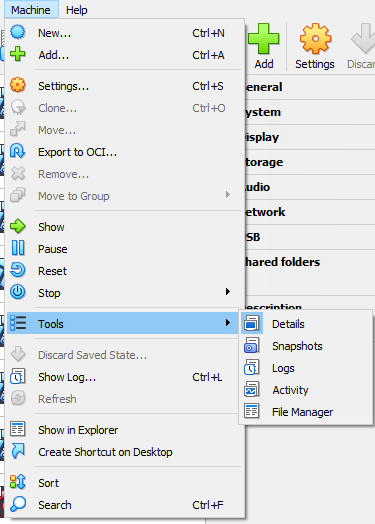Open Activity from Tools submenu

(x=306, y=390)
